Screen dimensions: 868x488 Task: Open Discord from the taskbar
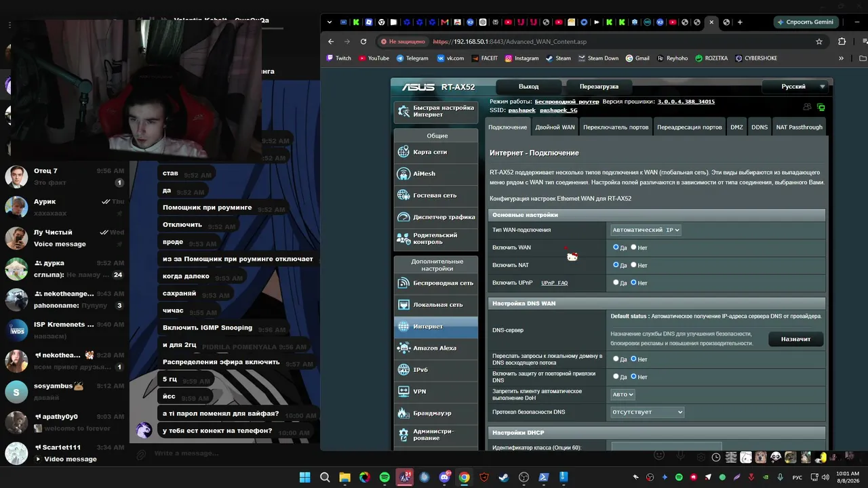click(444, 477)
